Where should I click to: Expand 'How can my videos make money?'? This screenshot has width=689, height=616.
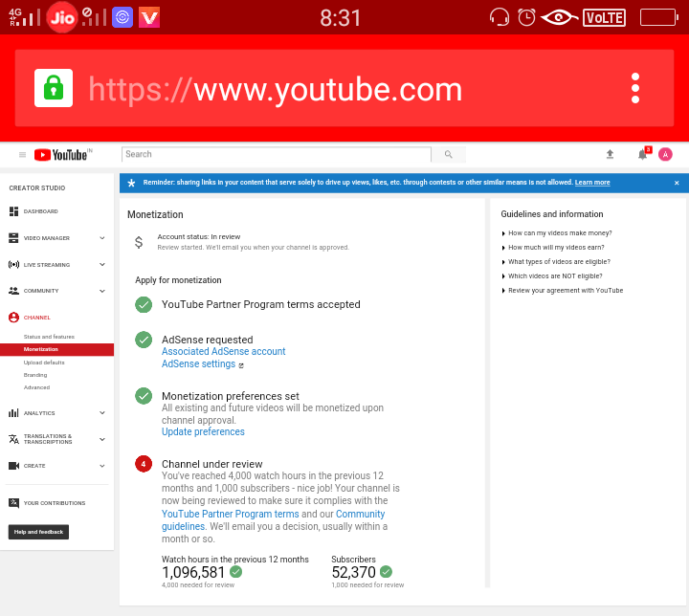click(556, 232)
